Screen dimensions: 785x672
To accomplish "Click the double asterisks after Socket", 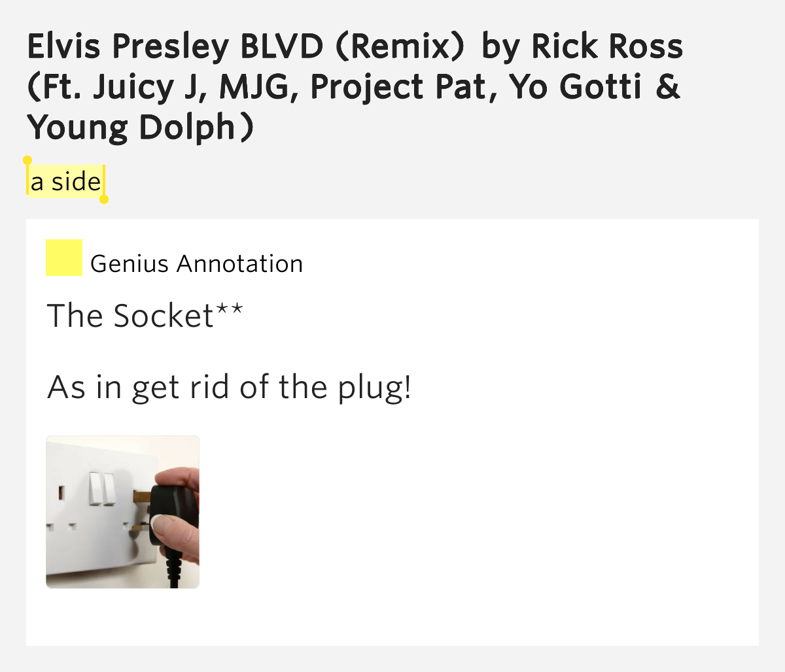I will [229, 309].
